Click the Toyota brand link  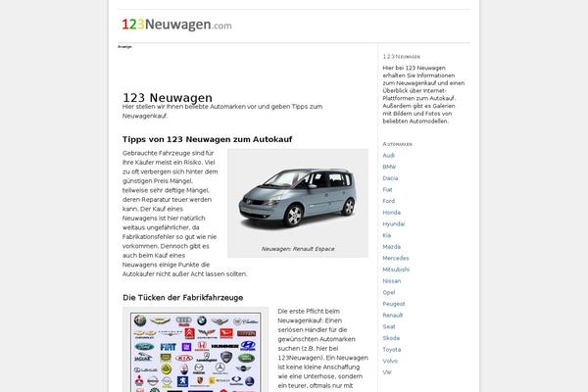pyautogui.click(x=391, y=349)
